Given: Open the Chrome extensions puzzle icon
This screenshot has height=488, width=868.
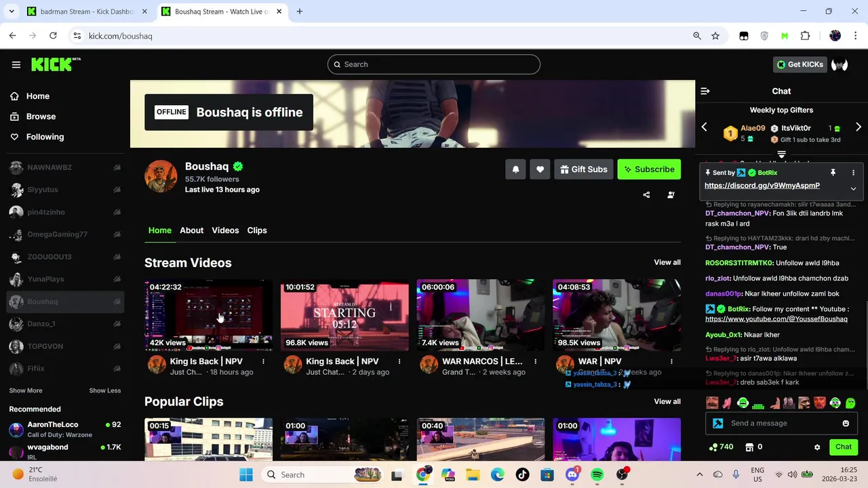Looking at the screenshot, I should pyautogui.click(x=805, y=36).
